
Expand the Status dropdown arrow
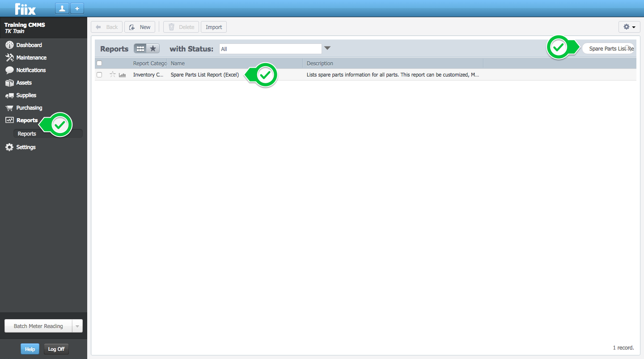[327, 48]
